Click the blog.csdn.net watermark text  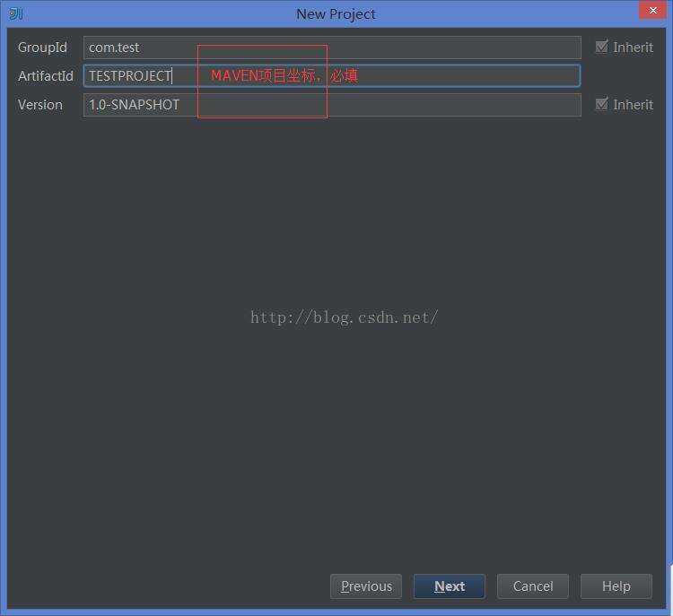tap(344, 317)
